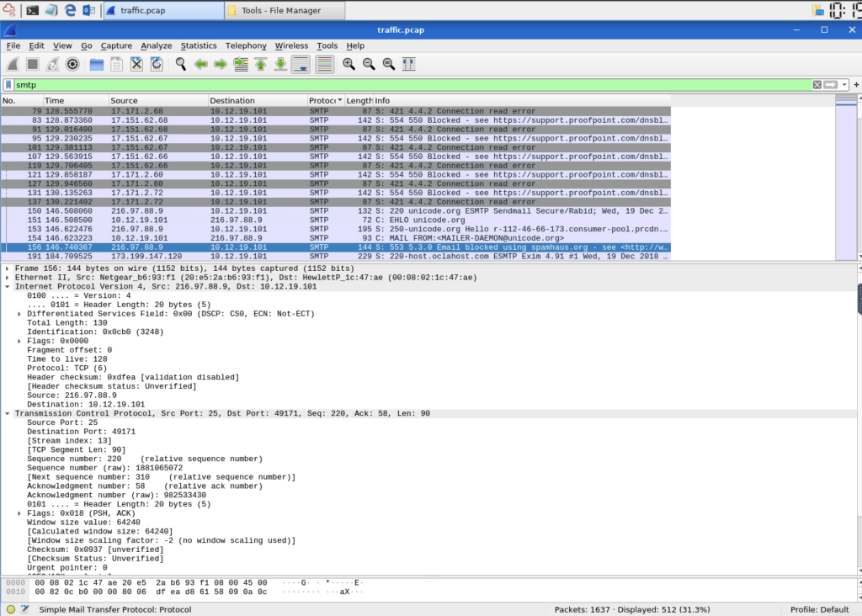Apply the display filter arrow

(x=831, y=85)
